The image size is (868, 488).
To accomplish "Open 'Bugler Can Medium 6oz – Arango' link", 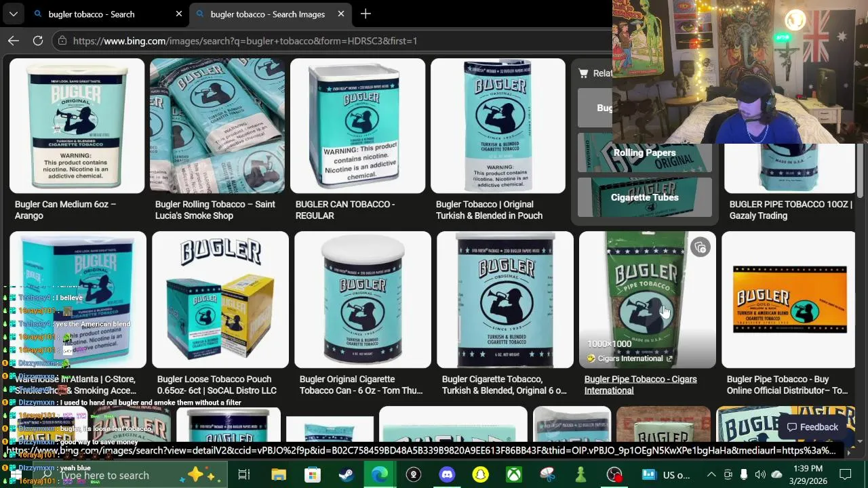I will point(65,209).
